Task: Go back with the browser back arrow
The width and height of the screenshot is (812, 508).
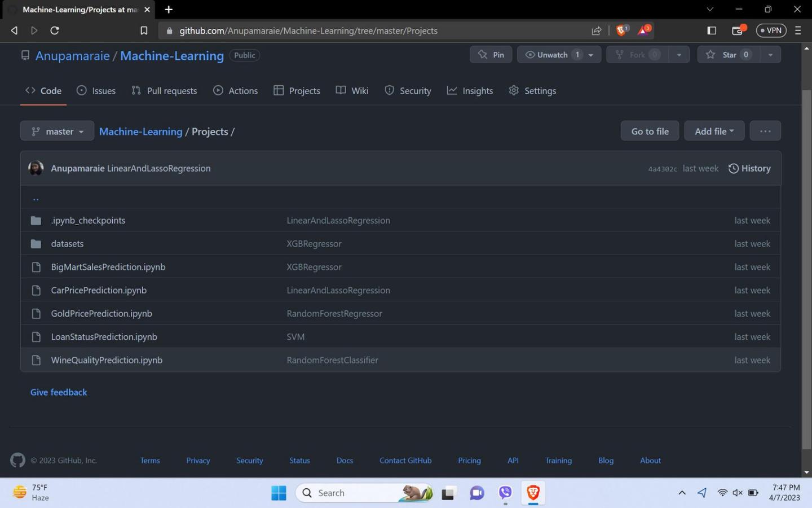Action: coord(14,30)
